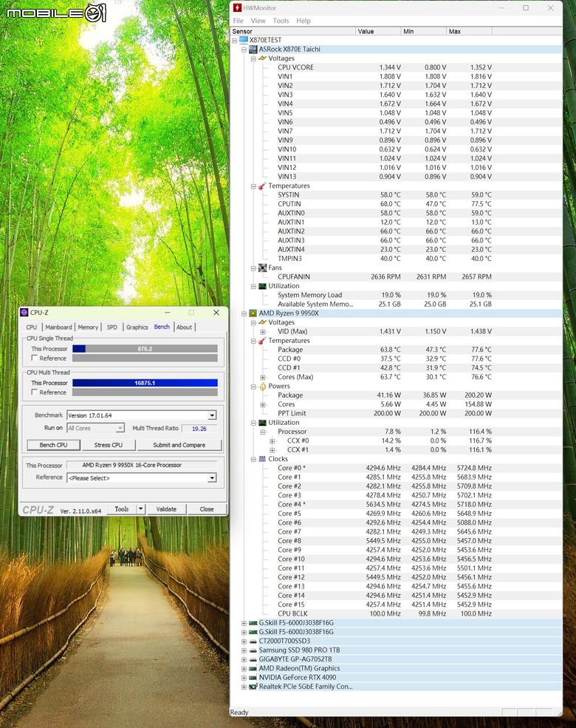
Task: Switch to the Graphics tab
Action: coord(137,327)
